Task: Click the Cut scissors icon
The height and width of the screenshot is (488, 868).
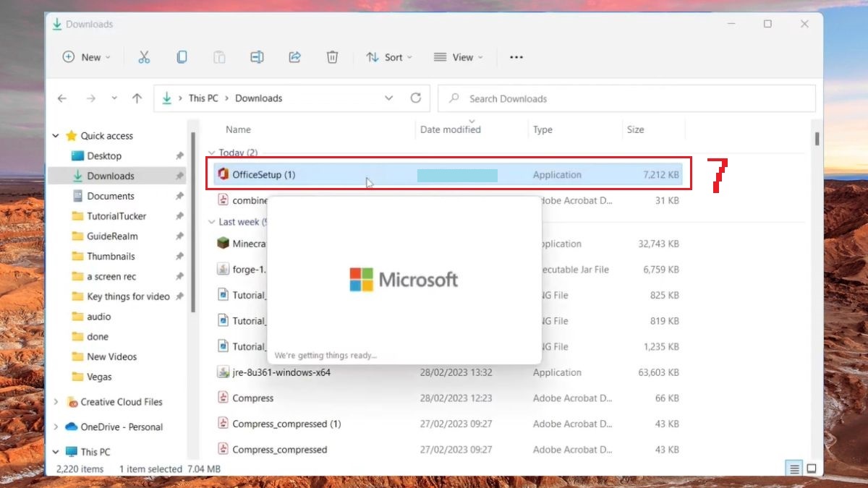Action: (144, 57)
